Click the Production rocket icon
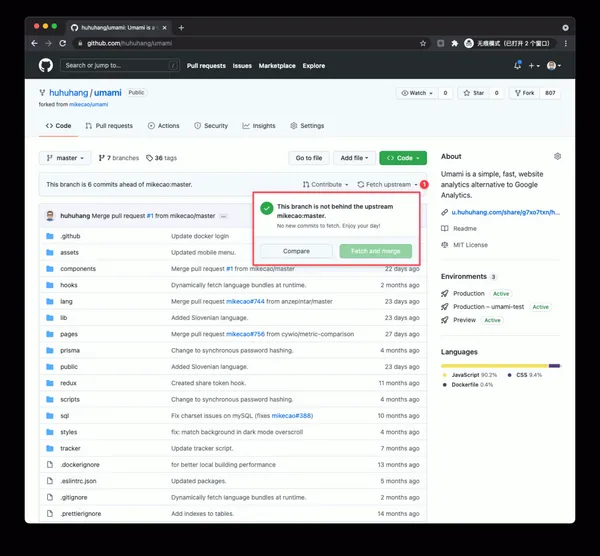 (445, 293)
